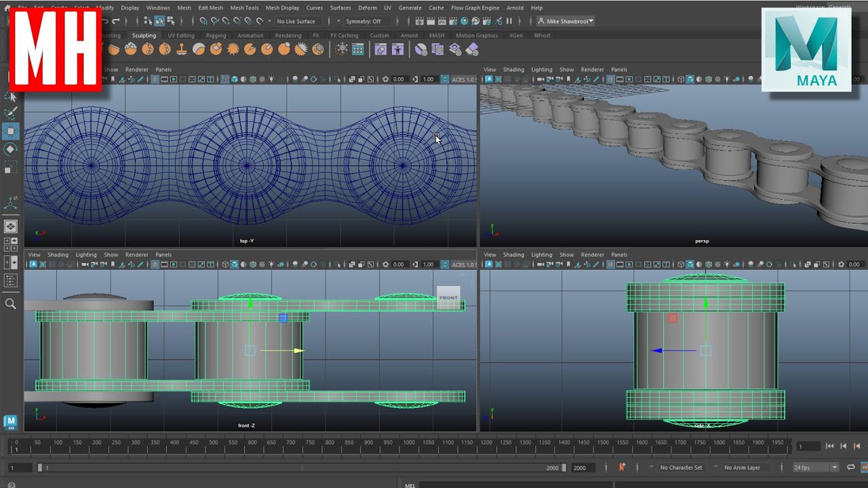Click the Pause render button in status line
Screen dimensions: 868x488
tap(509, 21)
